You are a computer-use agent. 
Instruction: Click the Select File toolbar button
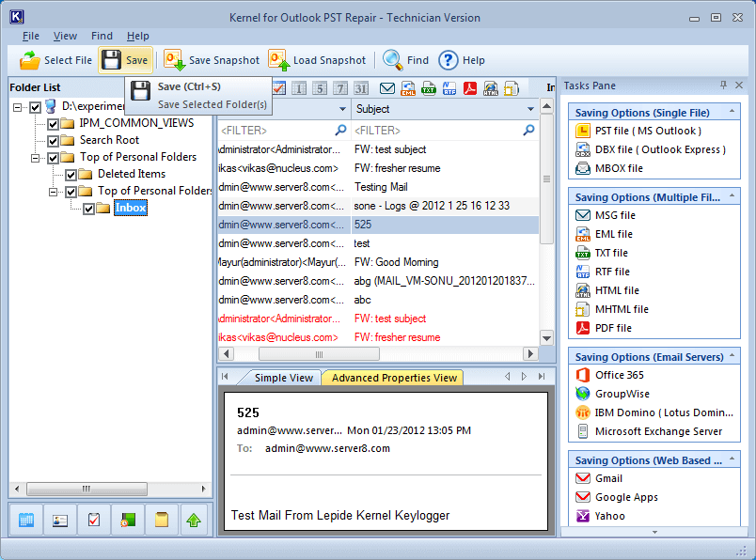pyautogui.click(x=55, y=60)
